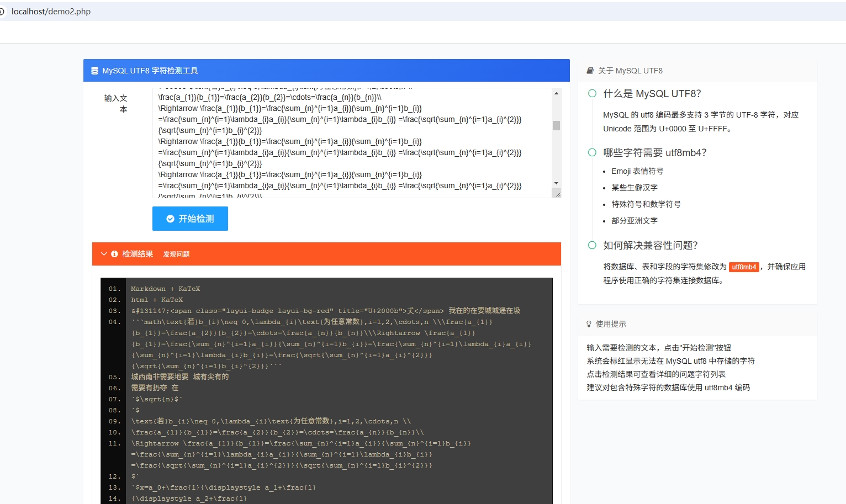Screen dimensions: 846x504
Task: Collapse the 检测结果 panel with its chevron
Action: coord(104,254)
